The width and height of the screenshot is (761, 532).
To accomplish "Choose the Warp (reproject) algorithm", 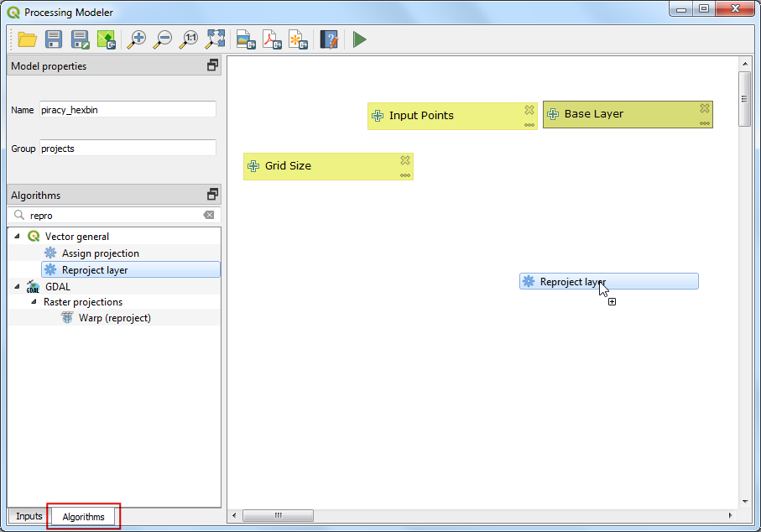I will (114, 318).
